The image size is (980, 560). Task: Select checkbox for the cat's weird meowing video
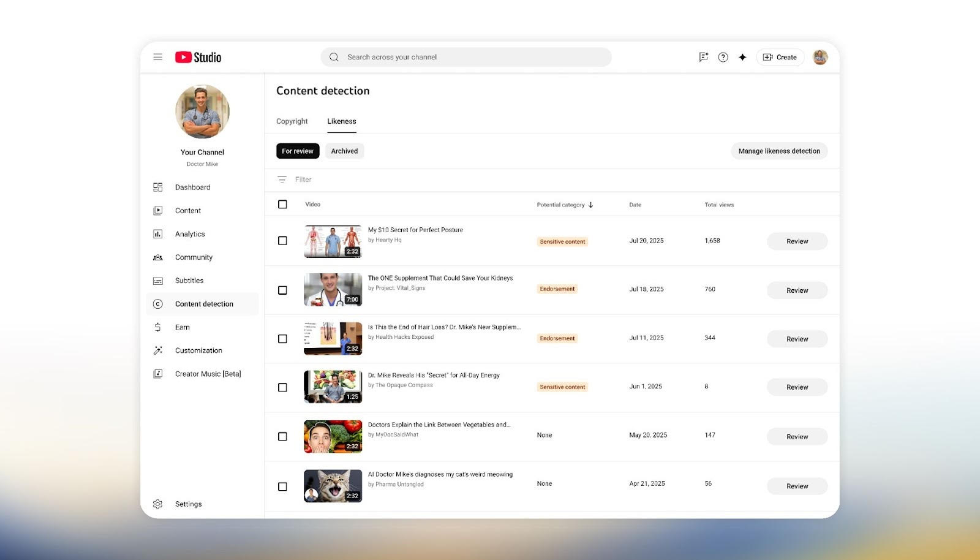pos(282,486)
